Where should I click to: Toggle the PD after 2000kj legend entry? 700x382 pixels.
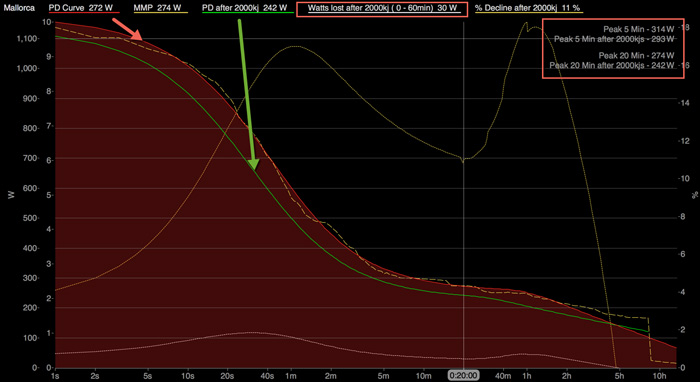coord(244,8)
